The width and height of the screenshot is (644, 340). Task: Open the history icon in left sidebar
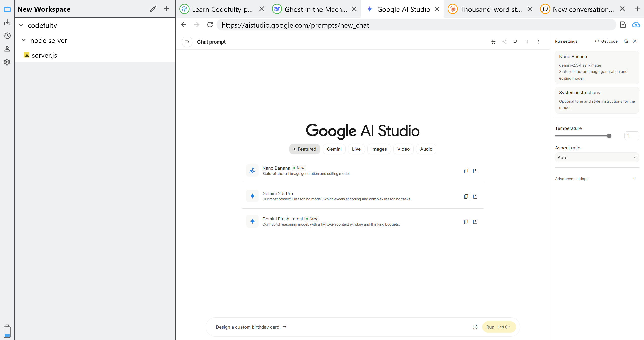pyautogui.click(x=7, y=36)
